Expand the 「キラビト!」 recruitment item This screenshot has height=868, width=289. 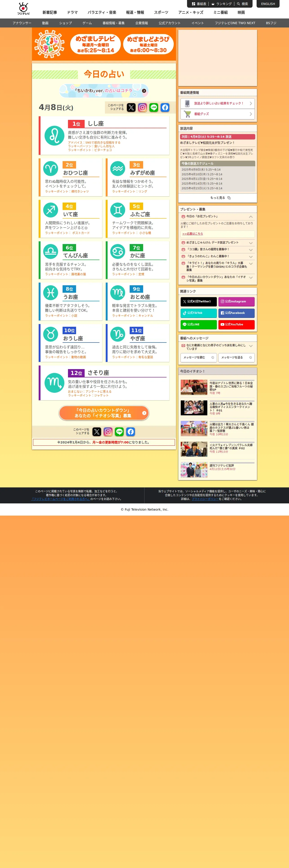tap(251, 264)
